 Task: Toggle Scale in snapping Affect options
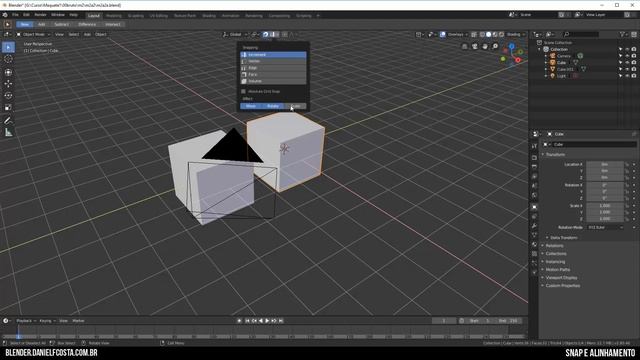click(295, 106)
